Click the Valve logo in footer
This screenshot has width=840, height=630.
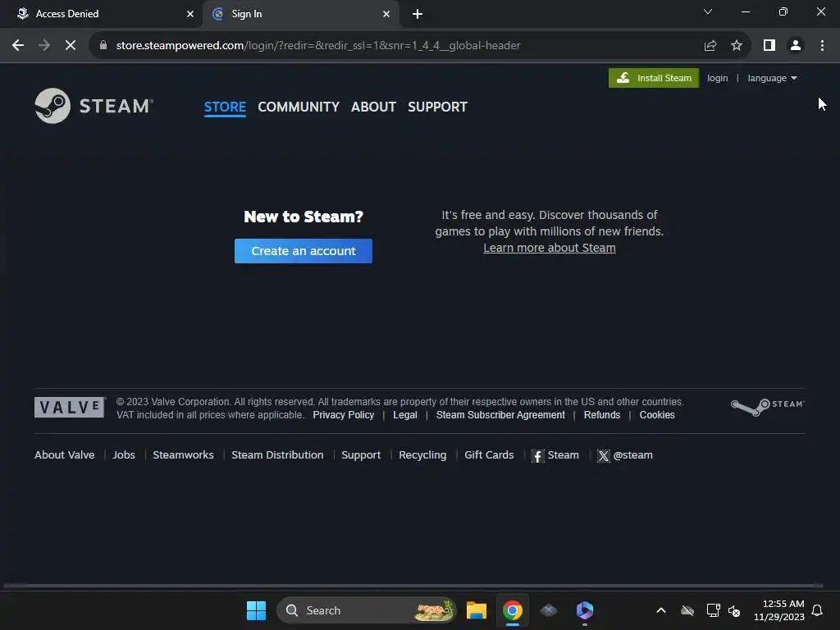70,407
